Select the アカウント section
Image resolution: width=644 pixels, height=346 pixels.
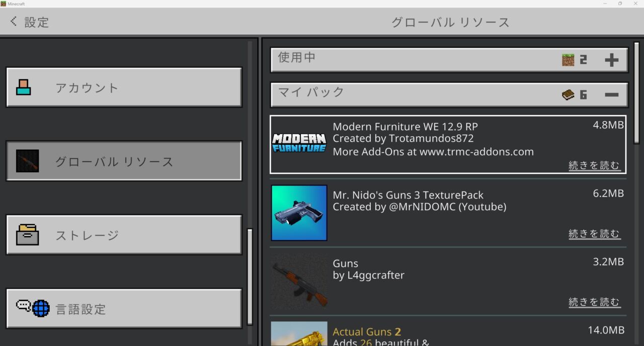[123, 87]
